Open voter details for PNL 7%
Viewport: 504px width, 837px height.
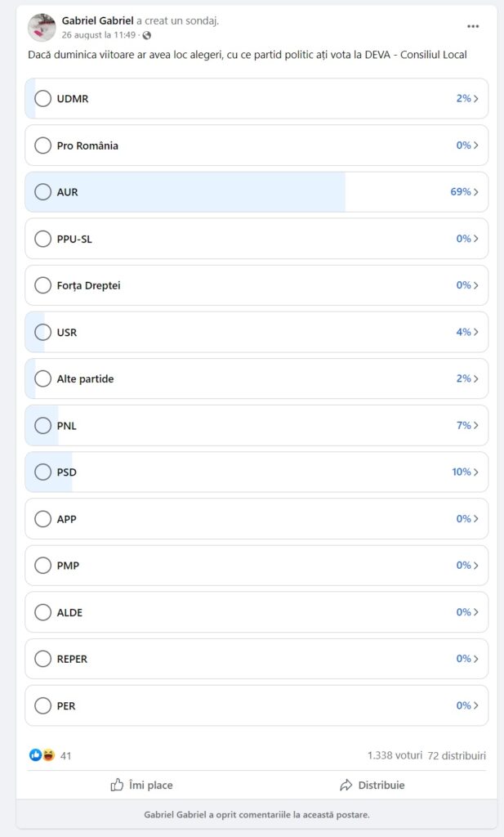point(467,425)
